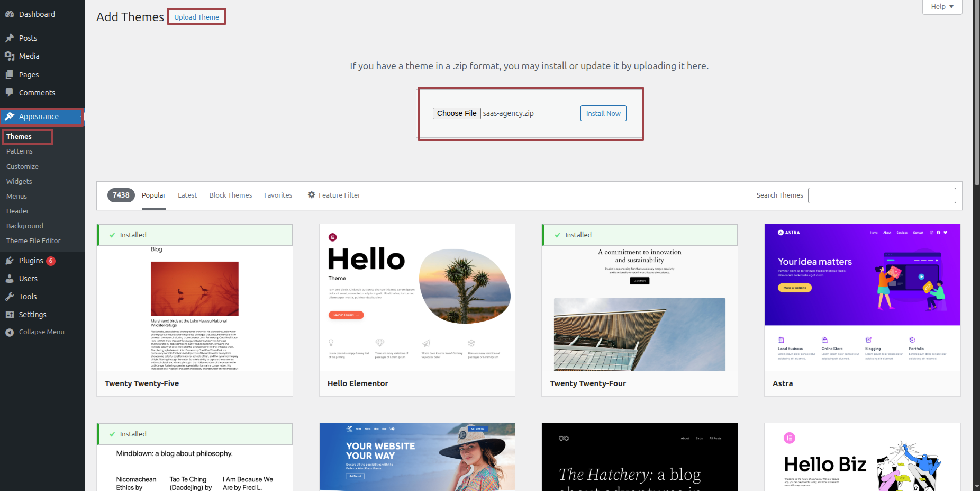Image resolution: width=980 pixels, height=491 pixels.
Task: Click the Twenty Twenty-Five theme title
Action: pos(142,383)
